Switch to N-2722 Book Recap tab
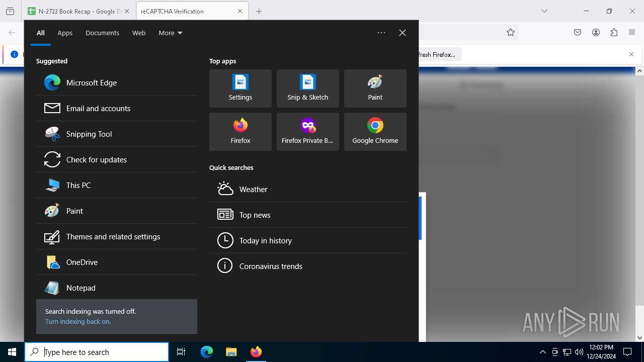Screen dimensions: 644x362 click(78, 11)
